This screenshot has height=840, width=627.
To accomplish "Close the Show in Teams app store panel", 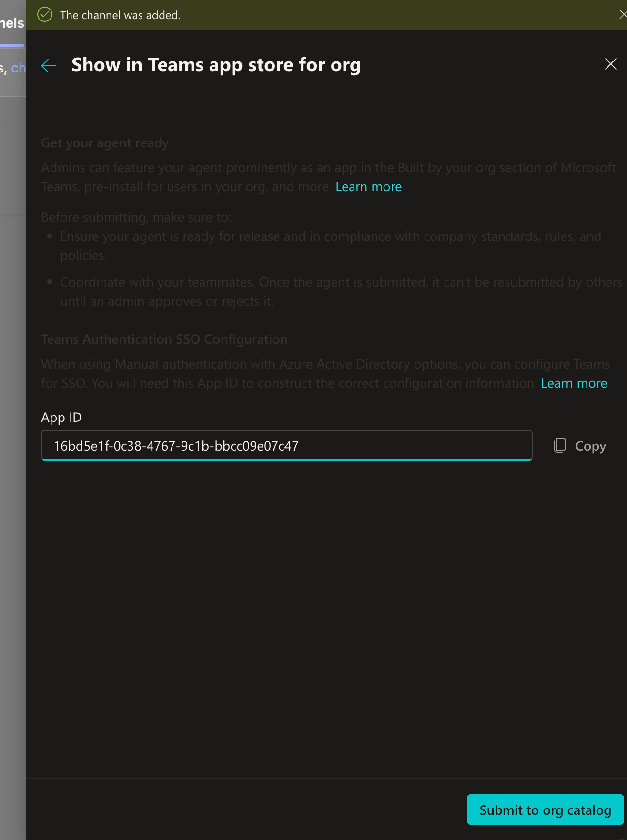I will [610, 64].
